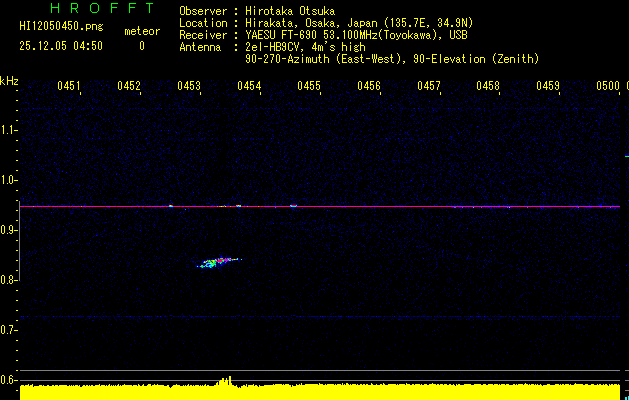Click the 0500 time marker
Screen dimensions: 629x400
(x=608, y=87)
